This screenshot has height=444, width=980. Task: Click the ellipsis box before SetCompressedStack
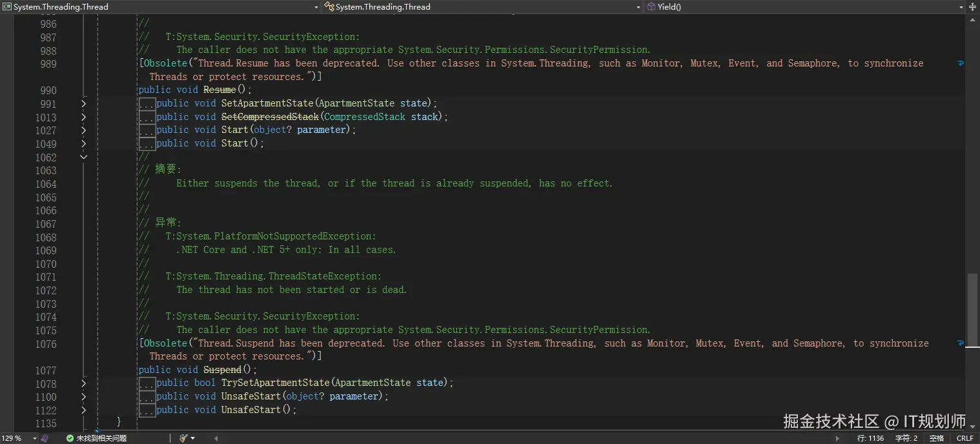click(147, 117)
